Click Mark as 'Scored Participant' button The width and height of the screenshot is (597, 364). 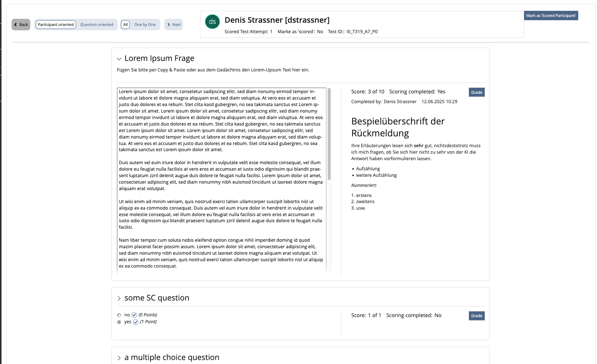[x=551, y=16]
